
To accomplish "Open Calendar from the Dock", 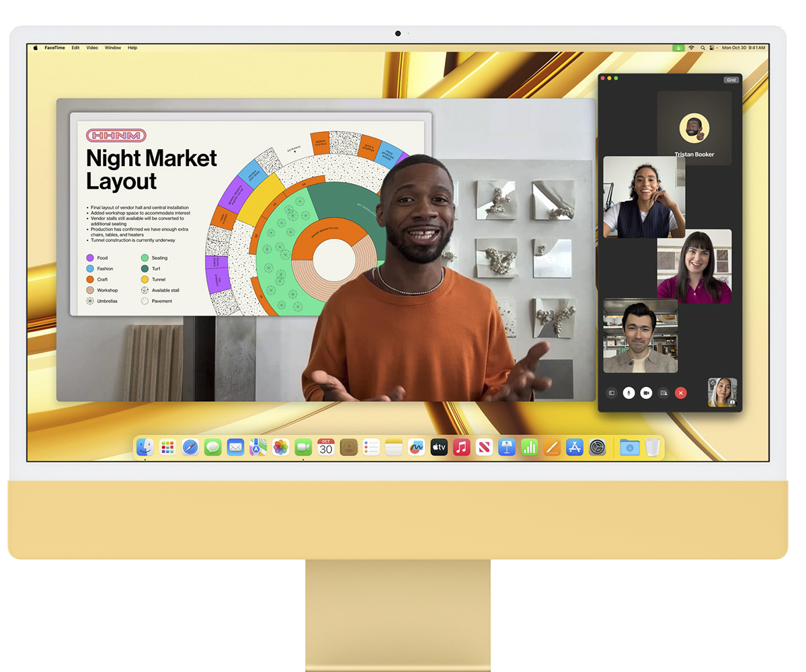I will click(326, 448).
